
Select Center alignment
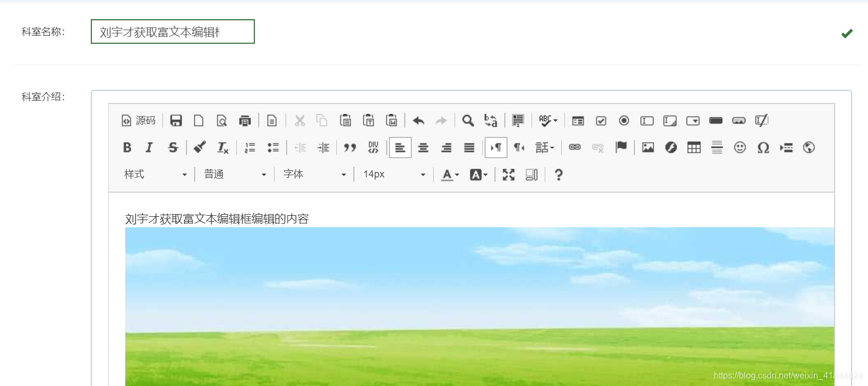[x=423, y=147]
